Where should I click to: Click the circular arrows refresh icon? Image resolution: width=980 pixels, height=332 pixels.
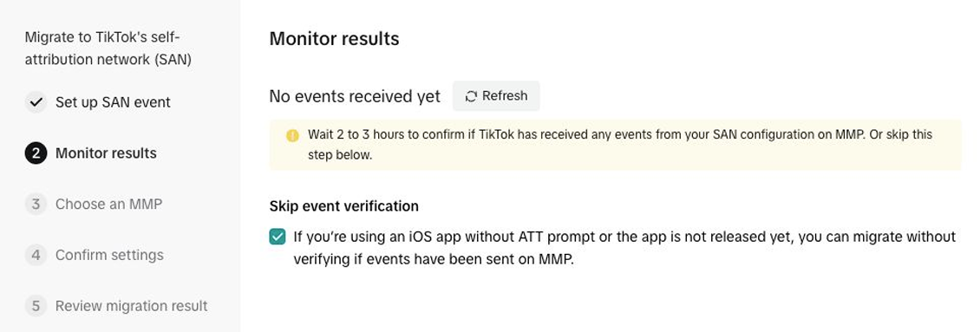pyautogui.click(x=471, y=95)
